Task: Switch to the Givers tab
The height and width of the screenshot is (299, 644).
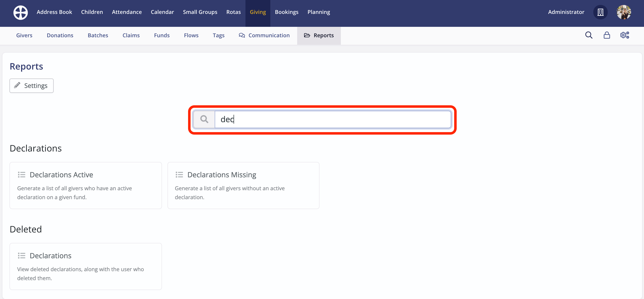Action: click(24, 36)
